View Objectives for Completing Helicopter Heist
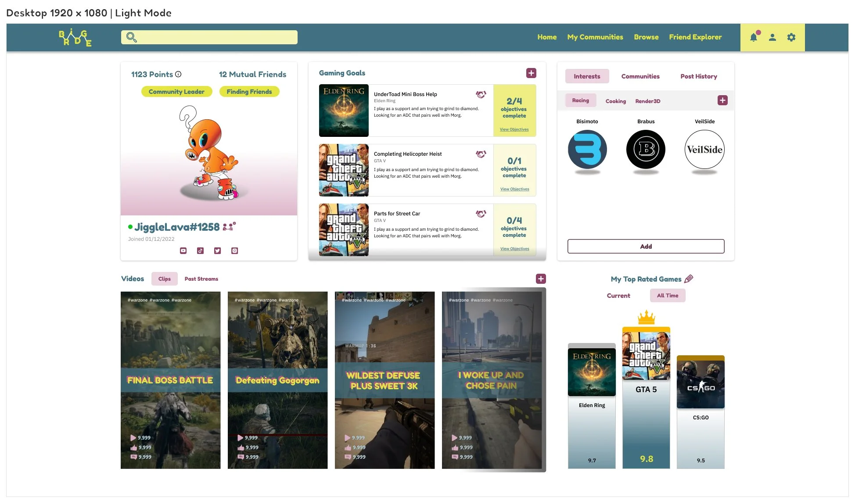The image size is (855, 504). pyautogui.click(x=514, y=189)
